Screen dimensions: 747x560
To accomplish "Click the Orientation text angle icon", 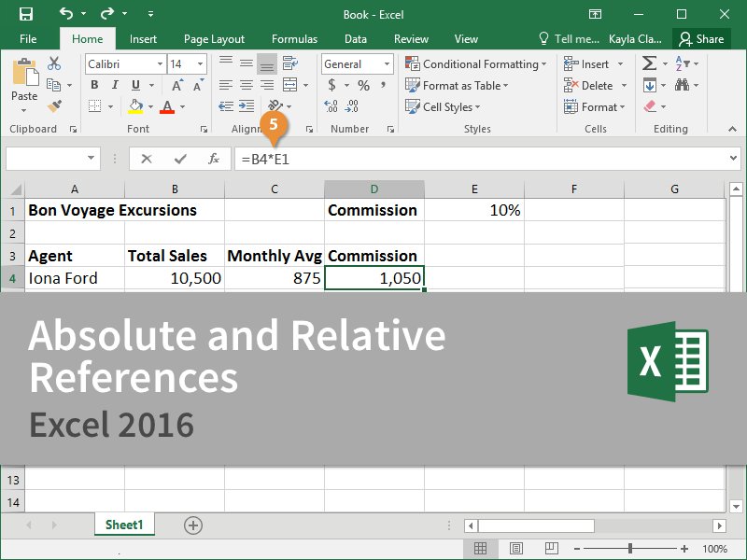I will click(275, 105).
